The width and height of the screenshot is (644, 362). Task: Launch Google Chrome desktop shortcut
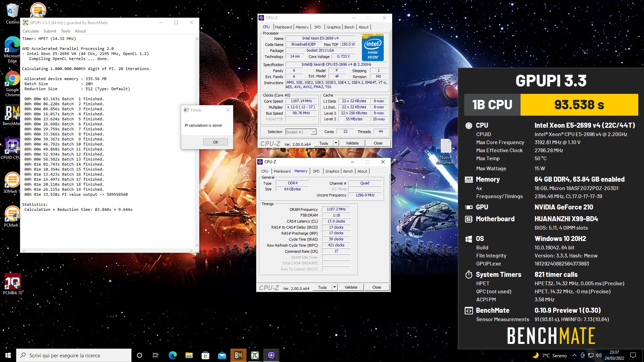click(x=12, y=84)
